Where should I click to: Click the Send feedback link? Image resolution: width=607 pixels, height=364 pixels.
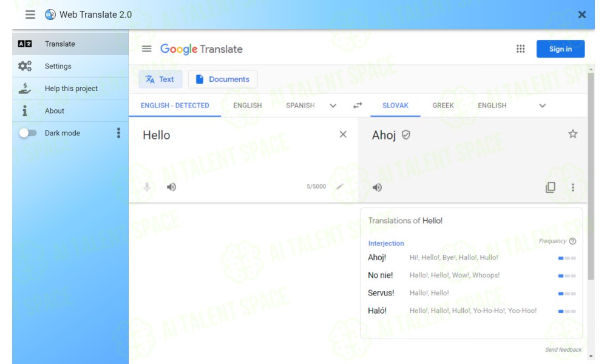(563, 349)
